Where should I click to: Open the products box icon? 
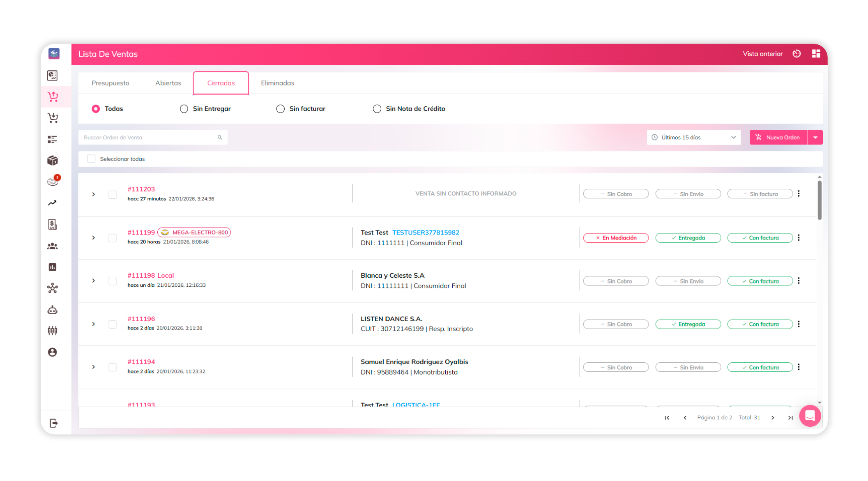tap(53, 160)
